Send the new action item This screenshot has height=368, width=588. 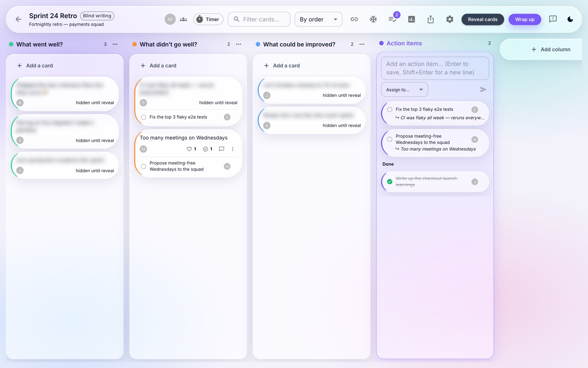click(x=483, y=89)
